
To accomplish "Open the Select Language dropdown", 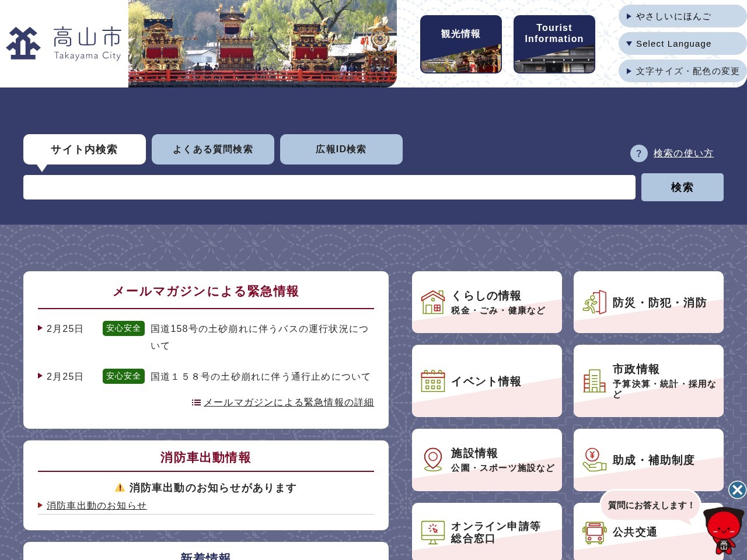I will click(x=682, y=43).
